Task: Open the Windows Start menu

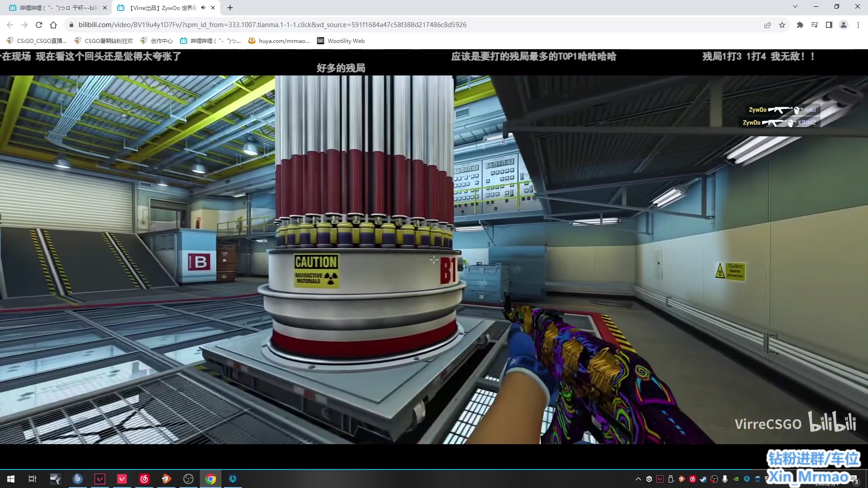Action: 11,479
